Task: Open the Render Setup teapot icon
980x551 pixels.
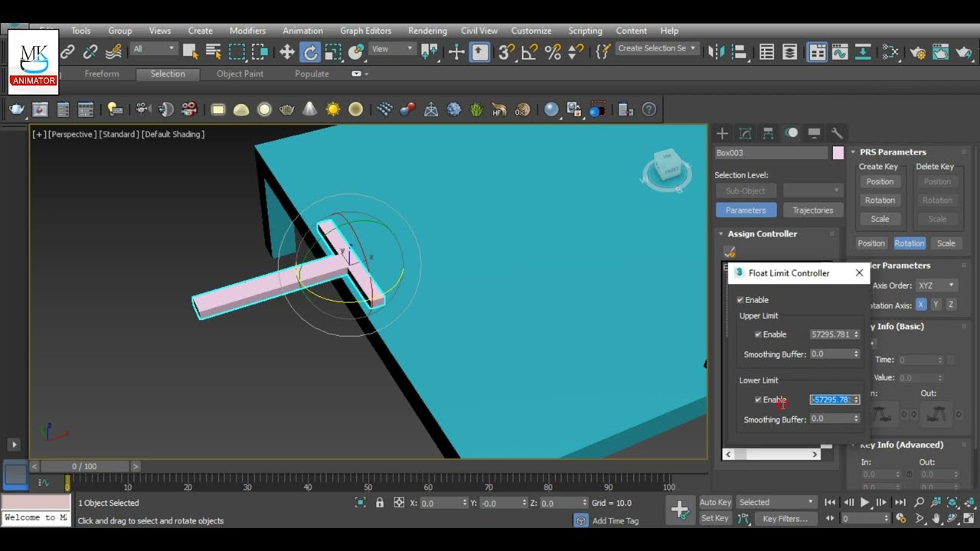Action: (917, 52)
